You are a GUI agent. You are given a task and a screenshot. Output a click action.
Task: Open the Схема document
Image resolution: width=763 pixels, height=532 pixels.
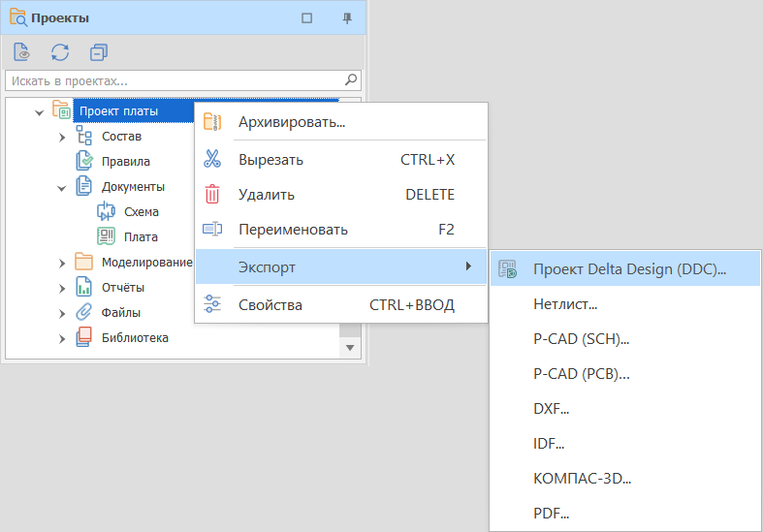(142, 212)
